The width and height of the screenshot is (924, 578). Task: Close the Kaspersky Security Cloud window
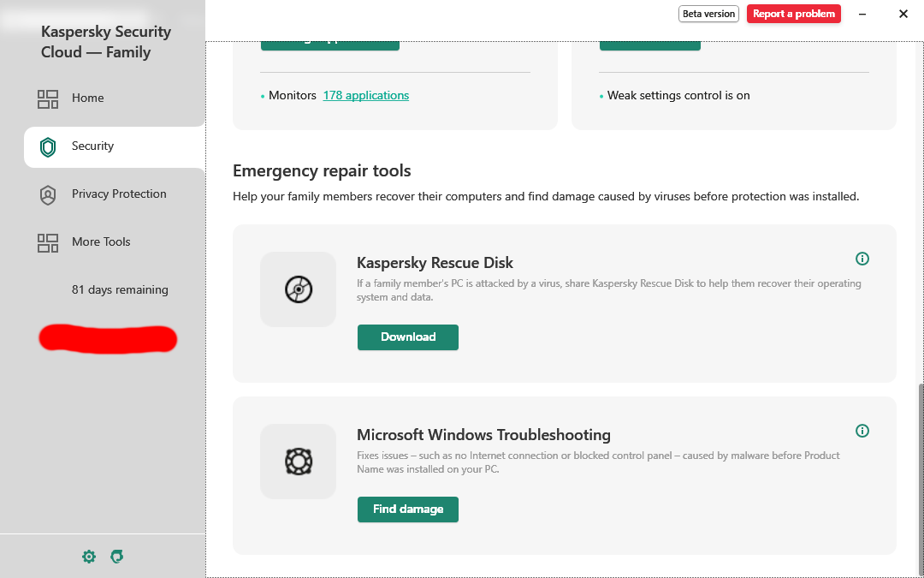point(903,14)
